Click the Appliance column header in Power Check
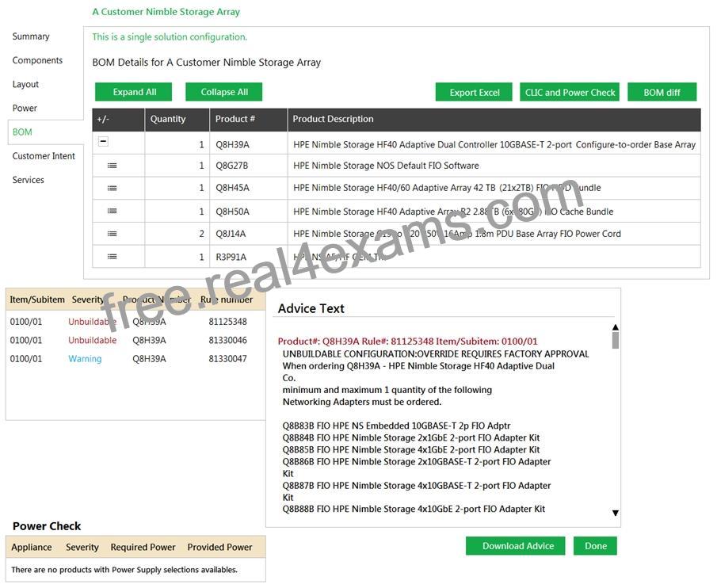This screenshot has height=588, width=717. (x=32, y=548)
